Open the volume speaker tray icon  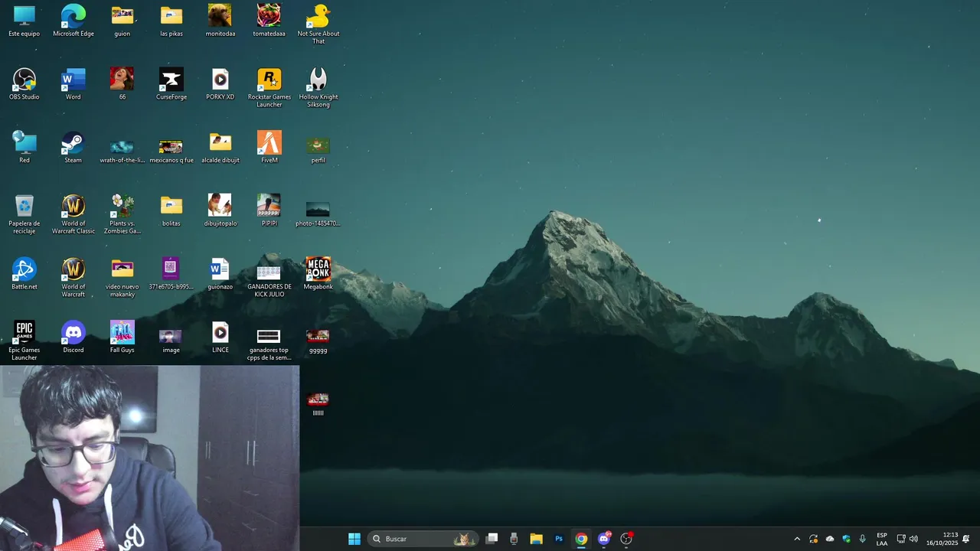(913, 539)
